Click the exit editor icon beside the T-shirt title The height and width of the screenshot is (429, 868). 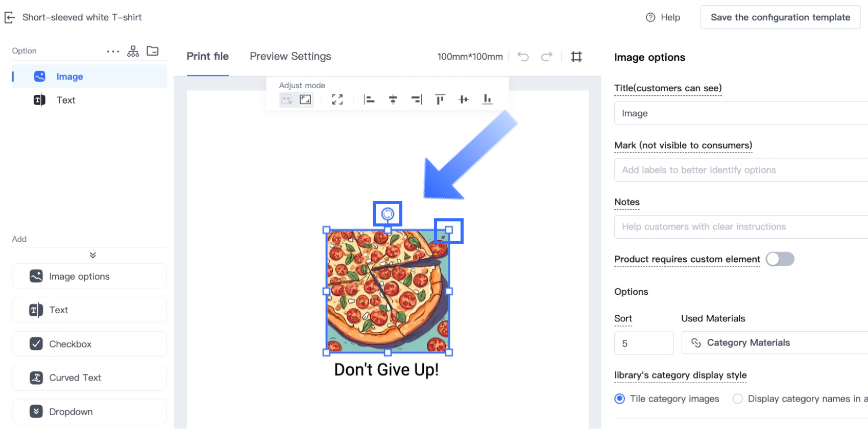[10, 17]
